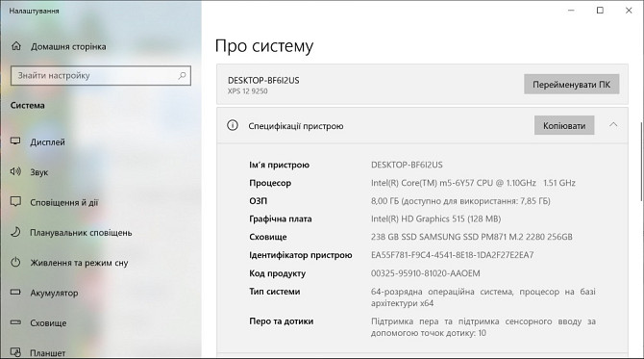The width and height of the screenshot is (644, 359).
Task: Select the Планувальник сповіщень moon icon
Action: (15, 232)
